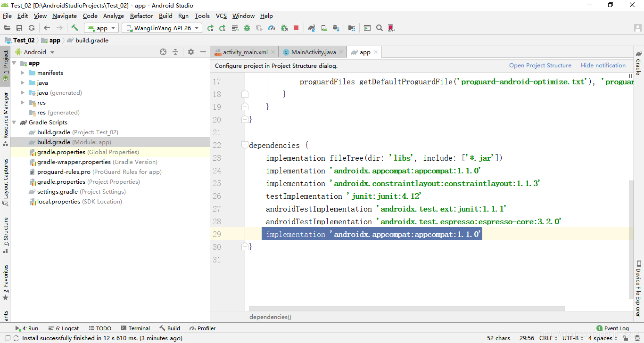Build project with the hammer icon
Image resolution: width=644 pixels, height=343 pixels.
click(x=74, y=28)
